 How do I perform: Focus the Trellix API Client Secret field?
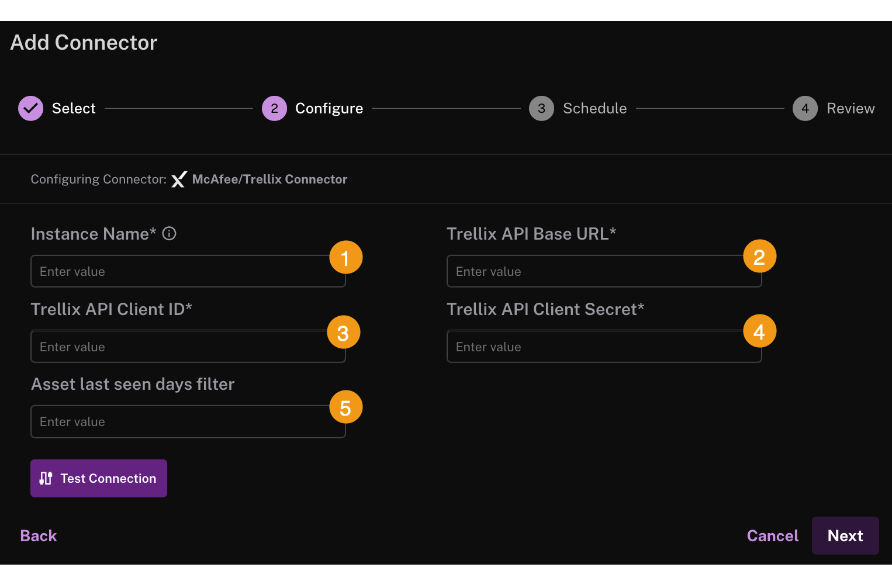point(604,347)
